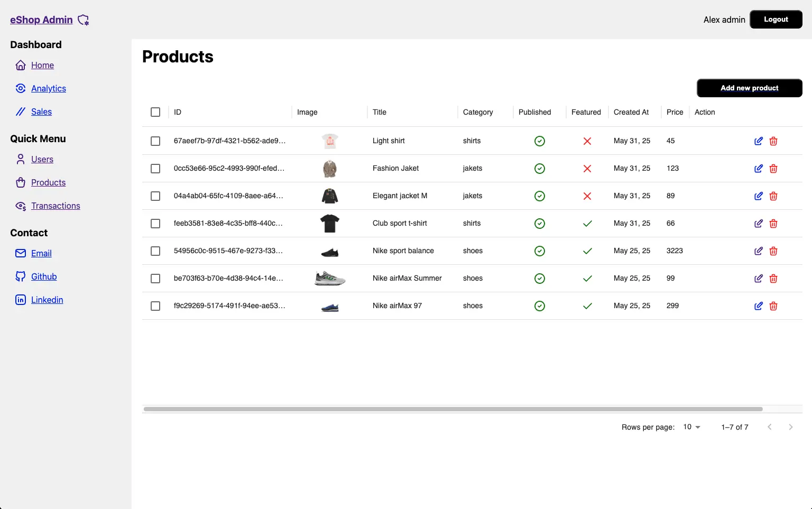Delete Nike airMax 97 using trash icon
Image resolution: width=812 pixels, height=509 pixels.
click(773, 306)
